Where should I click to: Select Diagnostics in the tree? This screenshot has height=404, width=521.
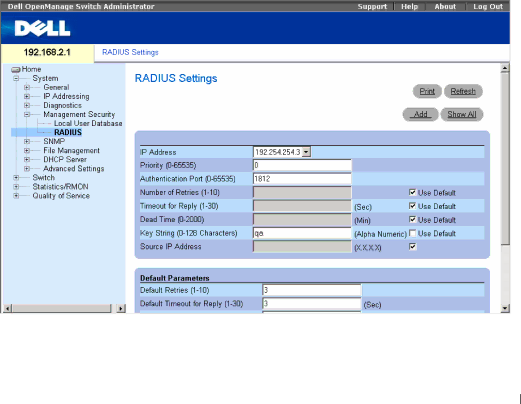tap(62, 105)
